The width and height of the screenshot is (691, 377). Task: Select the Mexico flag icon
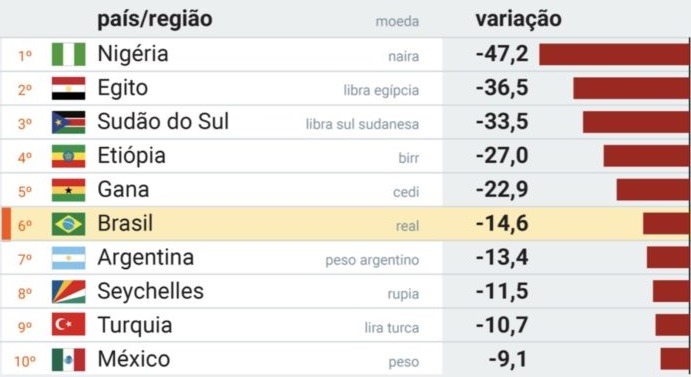(68, 359)
